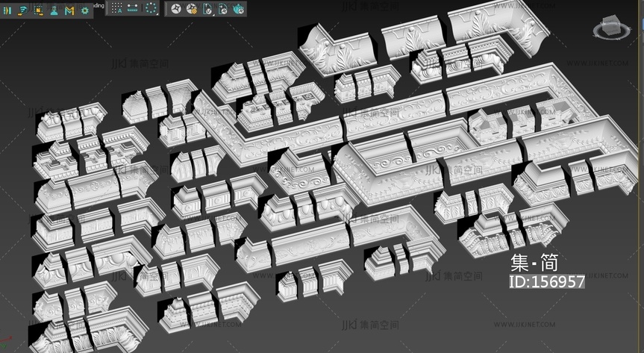Click the first document render icon
This screenshot has width=644, height=353.
point(207,9)
